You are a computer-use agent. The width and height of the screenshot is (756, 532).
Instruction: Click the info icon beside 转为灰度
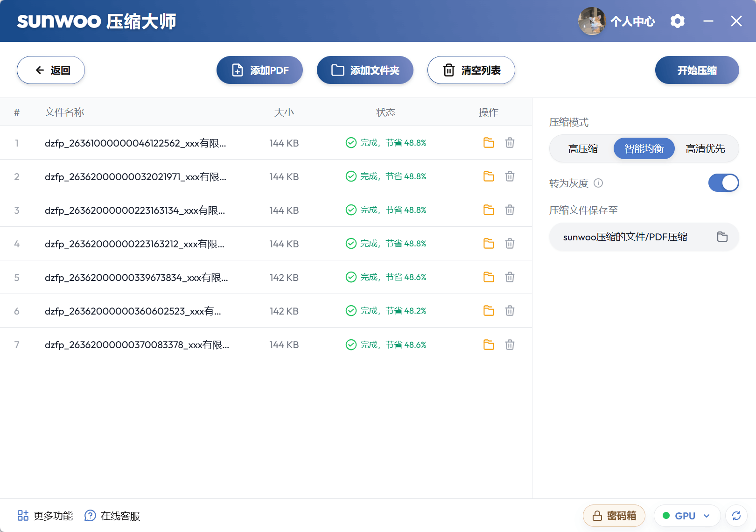coord(598,183)
